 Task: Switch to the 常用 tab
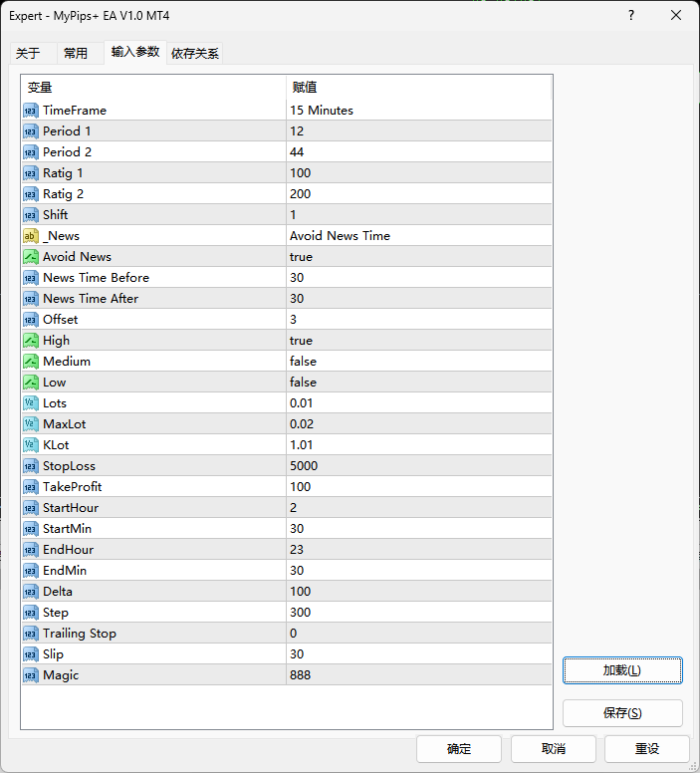click(76, 54)
